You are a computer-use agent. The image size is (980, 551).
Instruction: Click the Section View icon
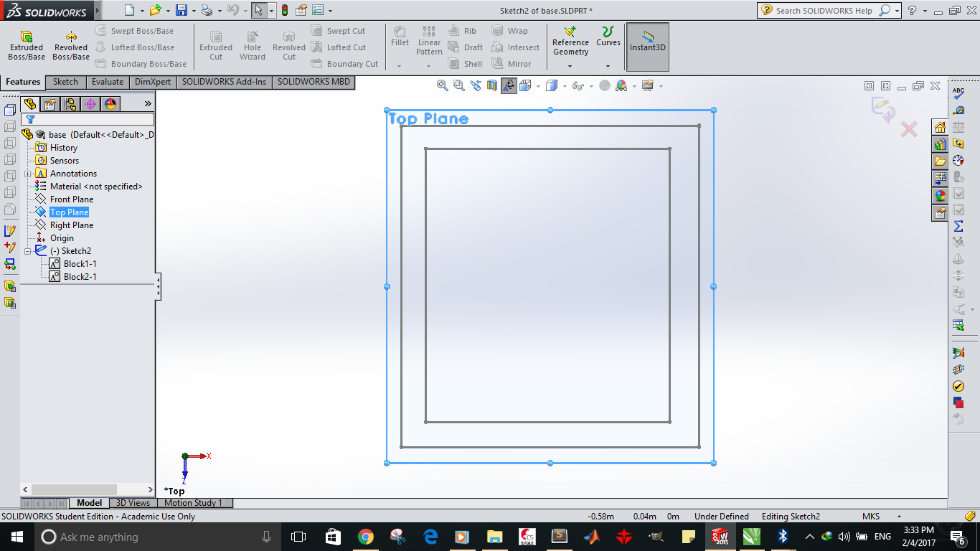492,85
